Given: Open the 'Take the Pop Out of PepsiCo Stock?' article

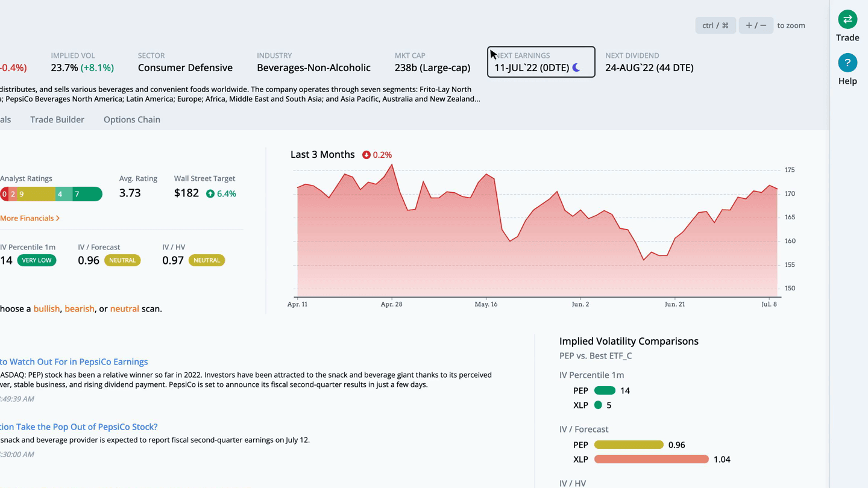Looking at the screenshot, I should (x=78, y=427).
